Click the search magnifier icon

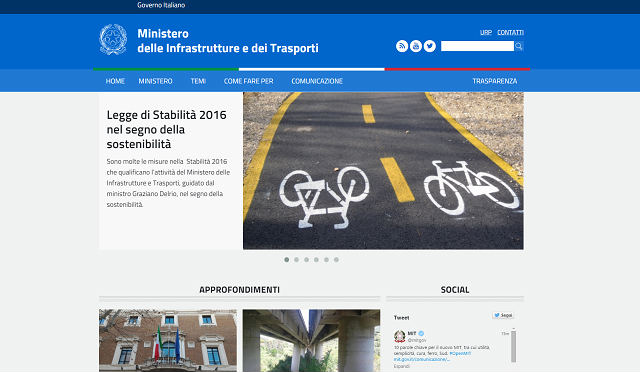click(519, 46)
